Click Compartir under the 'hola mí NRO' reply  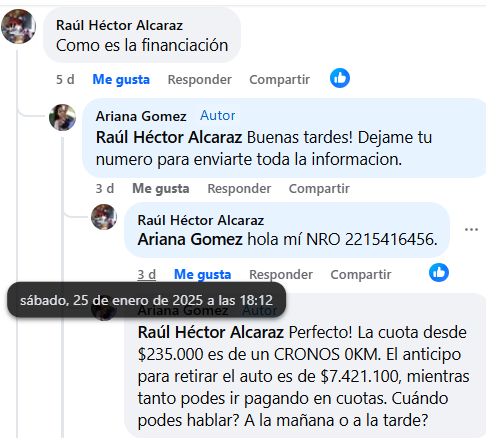(x=361, y=275)
